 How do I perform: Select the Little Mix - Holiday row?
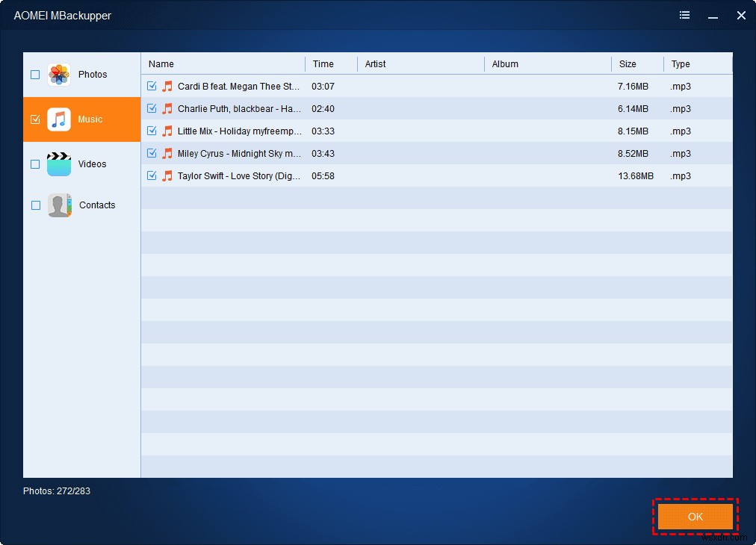239,131
